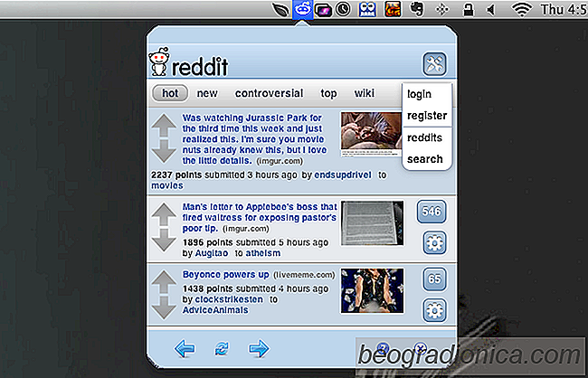Switch to the top tab

pos(328,94)
